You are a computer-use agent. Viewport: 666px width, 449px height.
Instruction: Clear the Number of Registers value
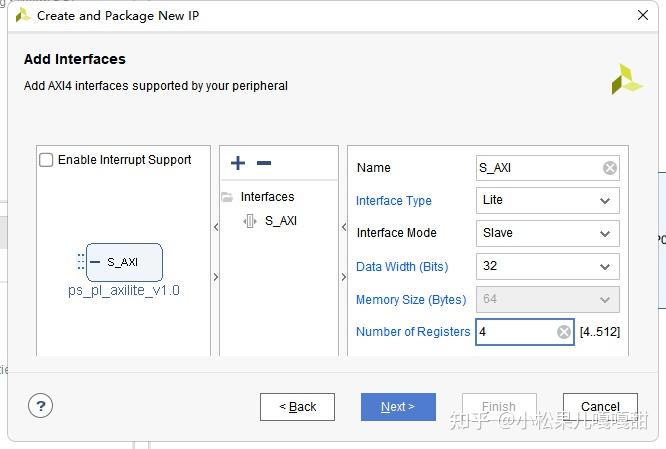click(564, 332)
